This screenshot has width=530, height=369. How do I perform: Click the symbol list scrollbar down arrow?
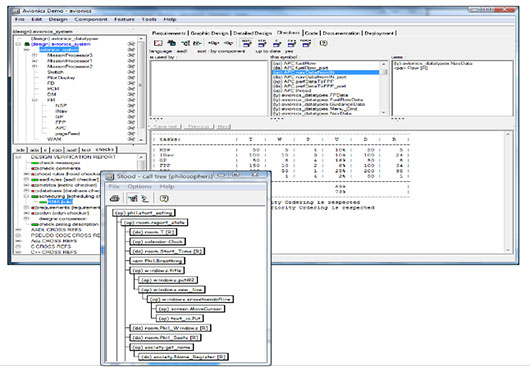coord(384,113)
